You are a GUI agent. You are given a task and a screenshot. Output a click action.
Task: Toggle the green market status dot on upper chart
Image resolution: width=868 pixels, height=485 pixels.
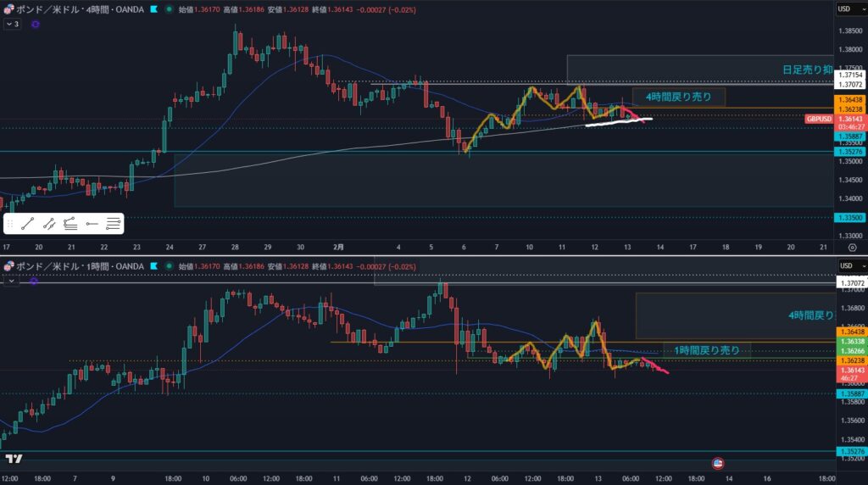click(166, 9)
